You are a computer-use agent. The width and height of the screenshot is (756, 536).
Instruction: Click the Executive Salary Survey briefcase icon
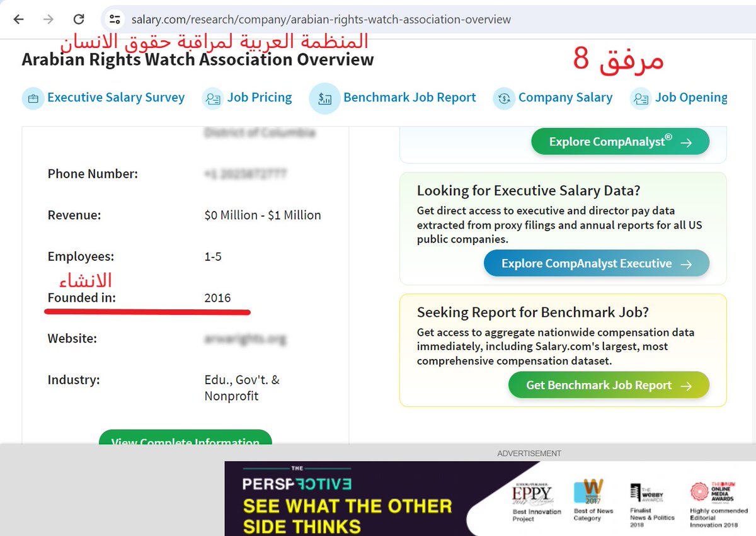click(32, 98)
